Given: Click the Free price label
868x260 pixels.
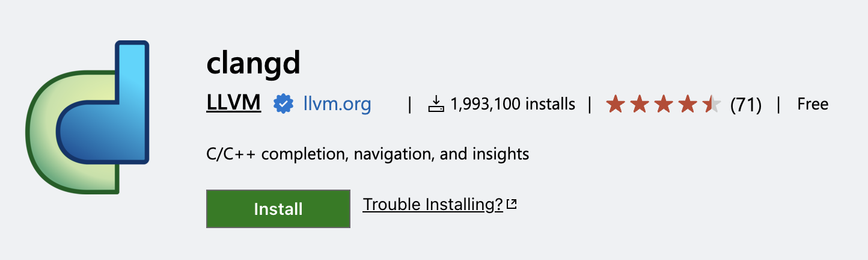Looking at the screenshot, I should (x=813, y=104).
